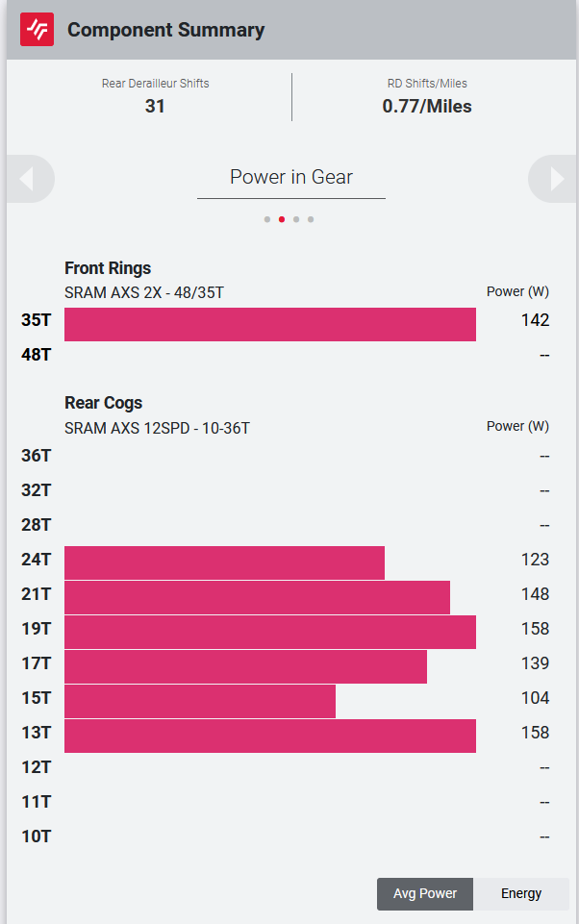Select the 17T rear cog bar

click(245, 667)
